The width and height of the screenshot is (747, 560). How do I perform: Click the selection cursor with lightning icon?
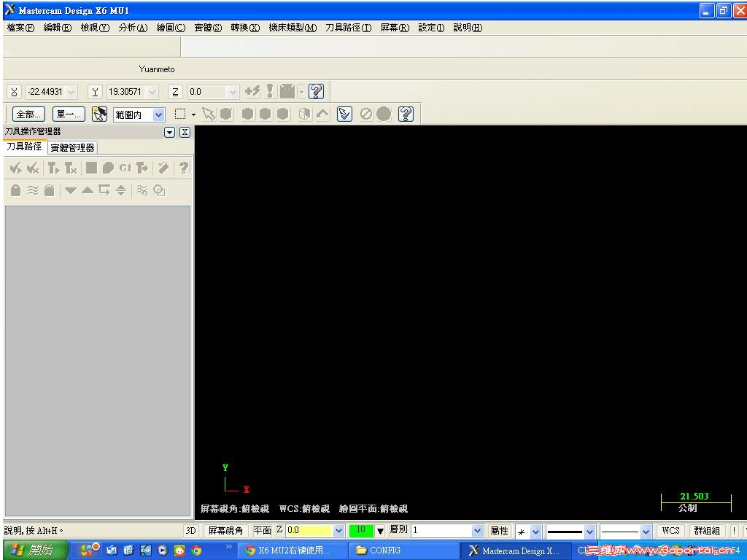[x=99, y=114]
